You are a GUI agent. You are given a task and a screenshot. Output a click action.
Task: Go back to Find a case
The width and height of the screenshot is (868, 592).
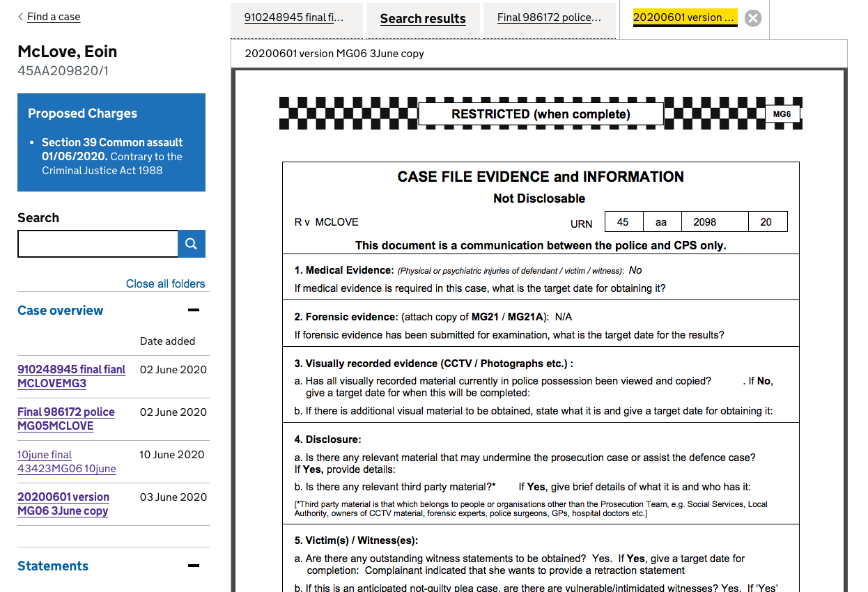(x=54, y=17)
